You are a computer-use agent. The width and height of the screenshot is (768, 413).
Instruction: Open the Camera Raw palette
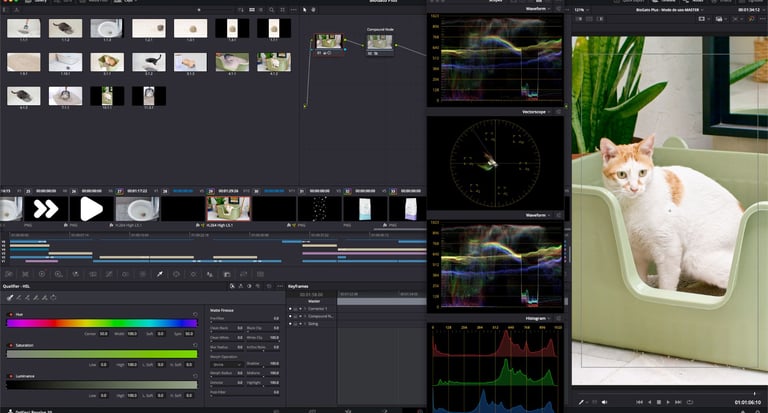click(9, 274)
